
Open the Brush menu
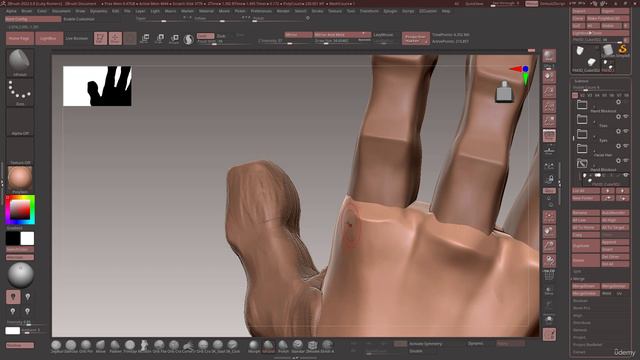pos(27,11)
